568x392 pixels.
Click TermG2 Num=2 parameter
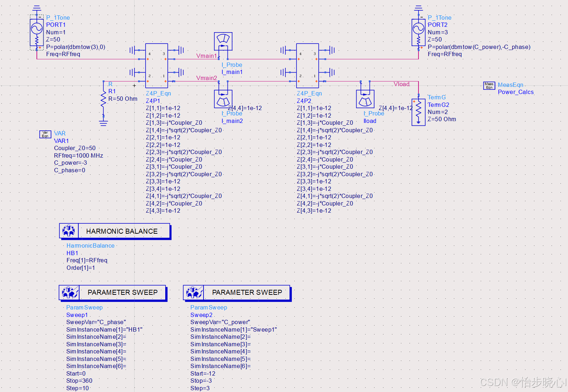pyautogui.click(x=437, y=112)
